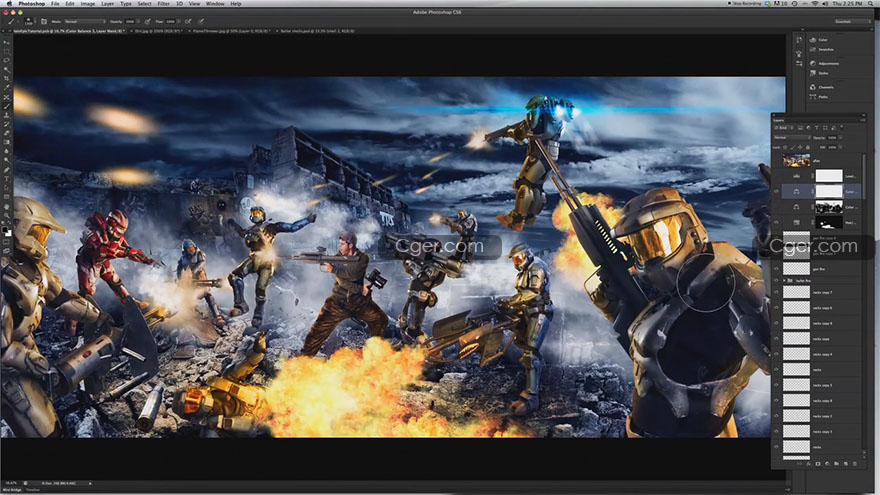880x495 pixels.
Task: Click the lock all layer button
Action: (x=808, y=147)
